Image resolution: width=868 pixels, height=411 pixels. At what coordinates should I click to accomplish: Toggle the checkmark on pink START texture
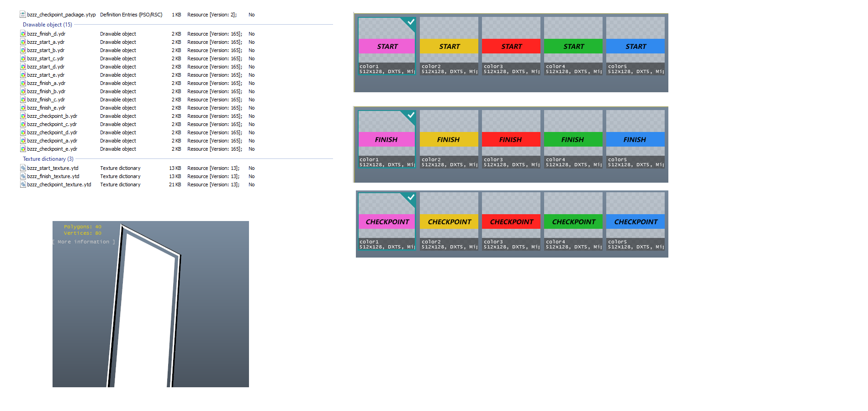pyautogui.click(x=411, y=22)
